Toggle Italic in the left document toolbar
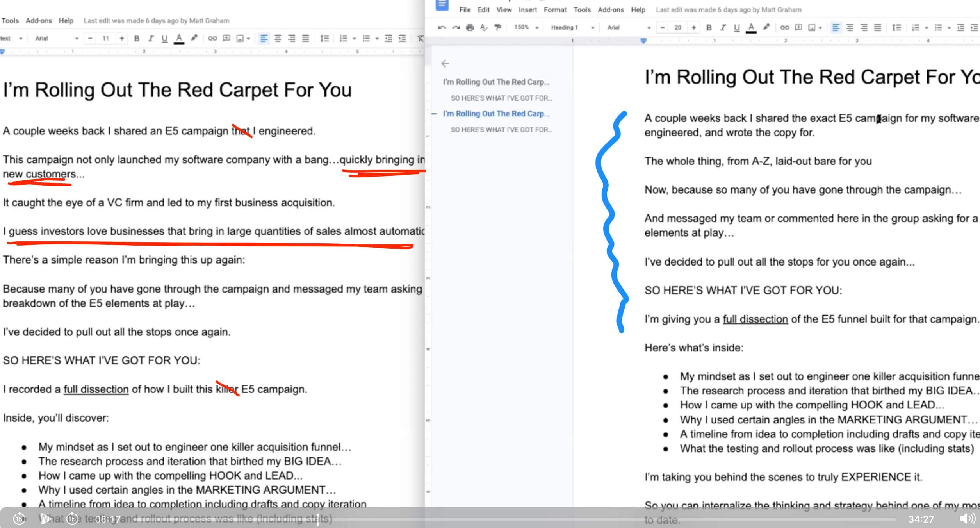This screenshot has width=980, height=528. (151, 38)
